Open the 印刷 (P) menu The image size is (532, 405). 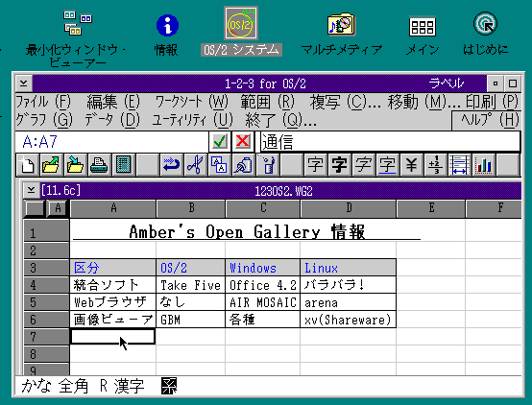[492, 102]
